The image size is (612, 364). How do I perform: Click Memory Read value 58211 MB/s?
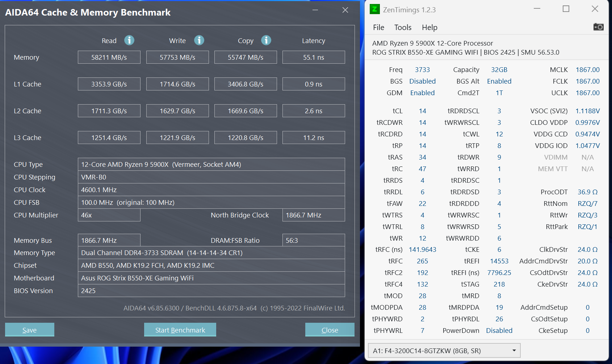point(109,57)
